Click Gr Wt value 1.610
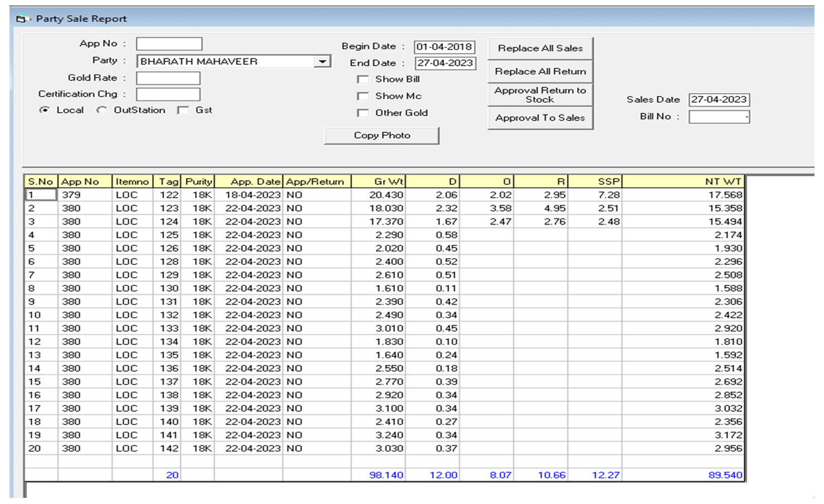This screenshot has height=504, width=824. (379, 289)
